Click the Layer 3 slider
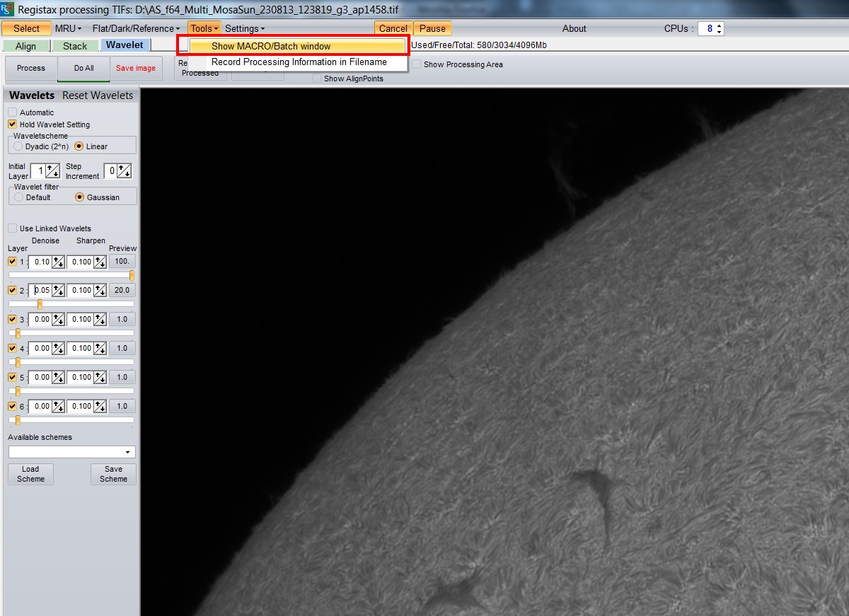Viewport: 849px width, 616px height. [x=71, y=332]
